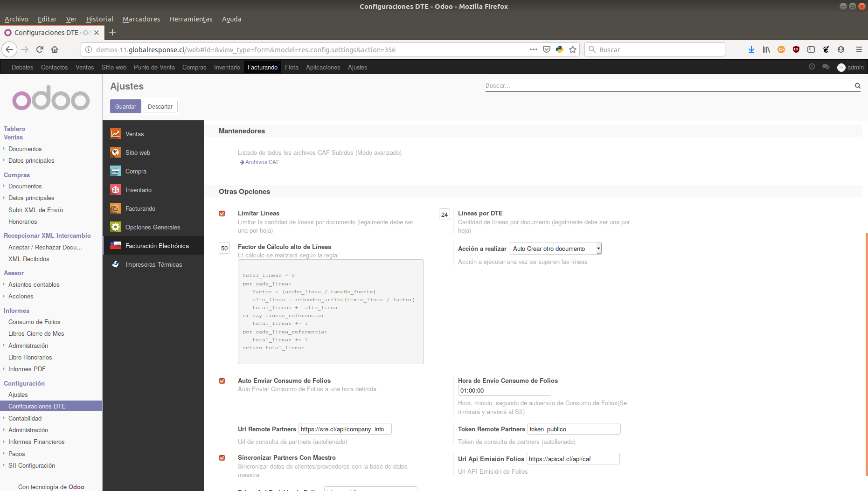Switch to the Punto de Venta menu
The height and width of the screenshot is (491, 868).
[x=154, y=67]
